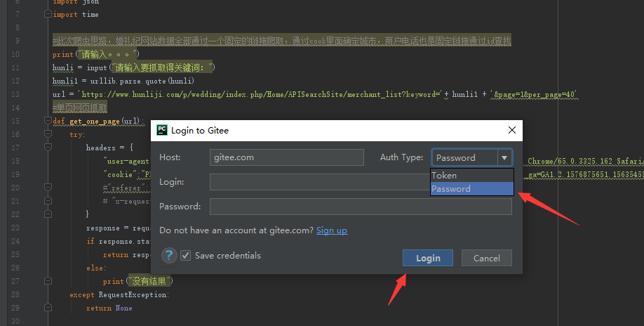Image resolution: width=644 pixels, height=326 pixels.
Task: Open the help question mark icon
Action: pos(169,255)
